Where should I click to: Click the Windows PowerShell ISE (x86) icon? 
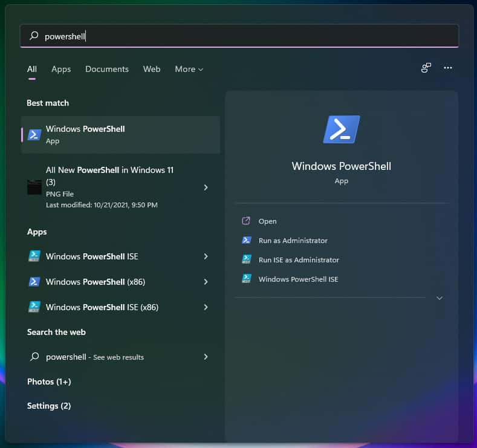[34, 307]
